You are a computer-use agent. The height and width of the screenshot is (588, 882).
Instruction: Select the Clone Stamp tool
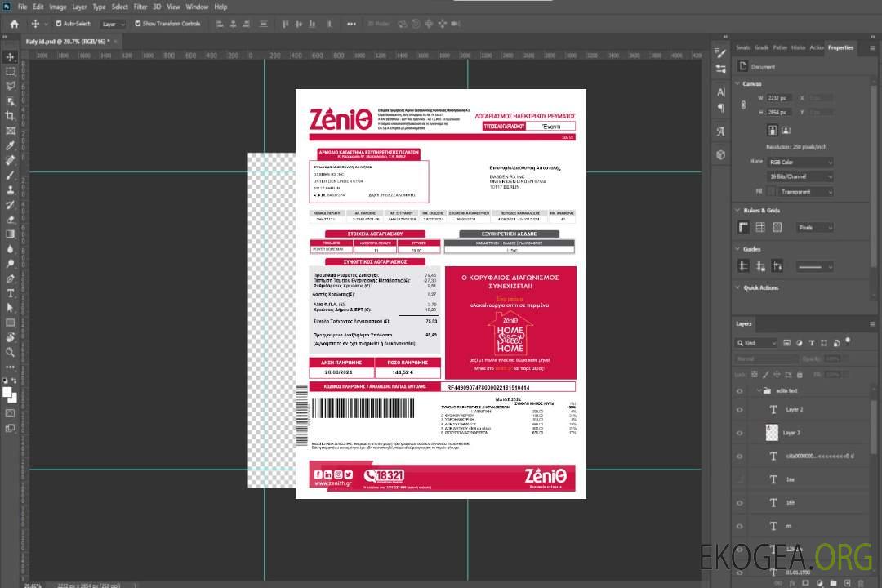coord(10,189)
